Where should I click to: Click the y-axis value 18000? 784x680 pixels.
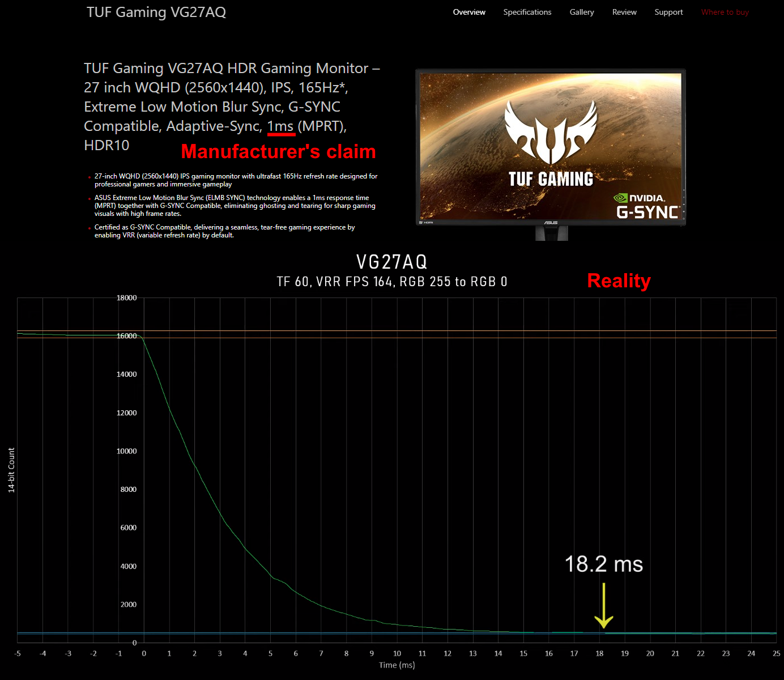(x=126, y=297)
